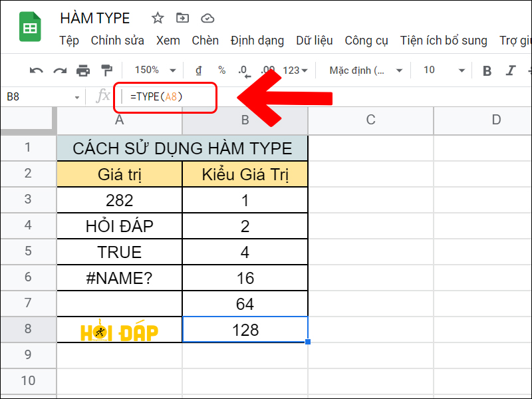Open the 123 number format dropdown
The width and height of the screenshot is (532, 399).
[295, 70]
